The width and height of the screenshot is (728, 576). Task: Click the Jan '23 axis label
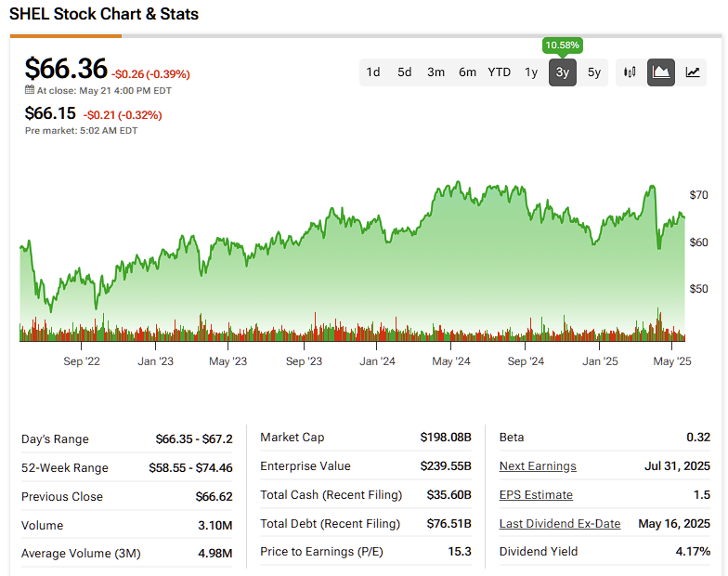coord(156,360)
